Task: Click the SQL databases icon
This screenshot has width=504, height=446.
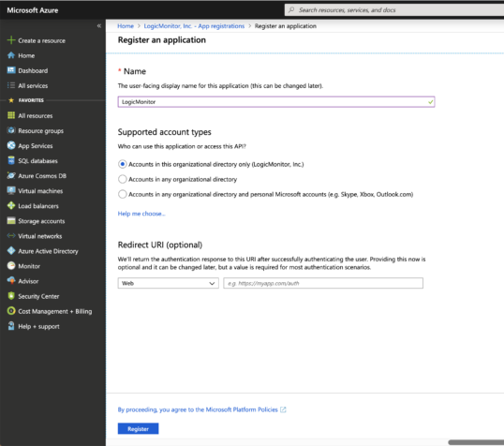Action: click(x=11, y=160)
